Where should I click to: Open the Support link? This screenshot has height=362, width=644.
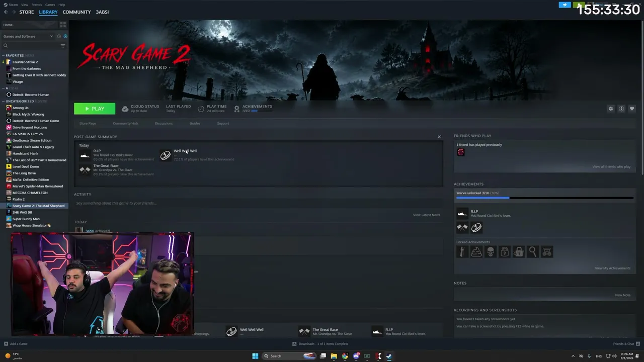(223, 123)
